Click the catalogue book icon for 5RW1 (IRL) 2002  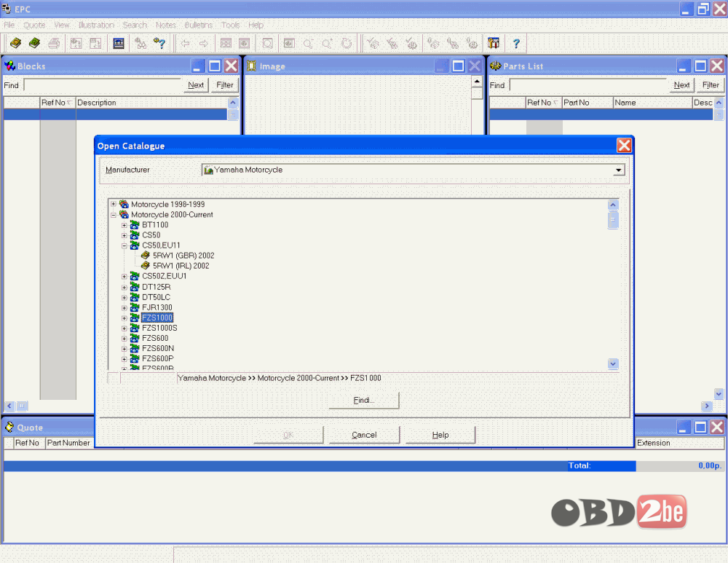(146, 266)
